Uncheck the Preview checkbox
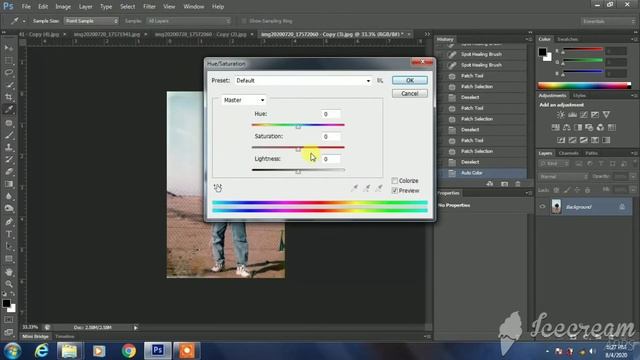 pyautogui.click(x=395, y=191)
